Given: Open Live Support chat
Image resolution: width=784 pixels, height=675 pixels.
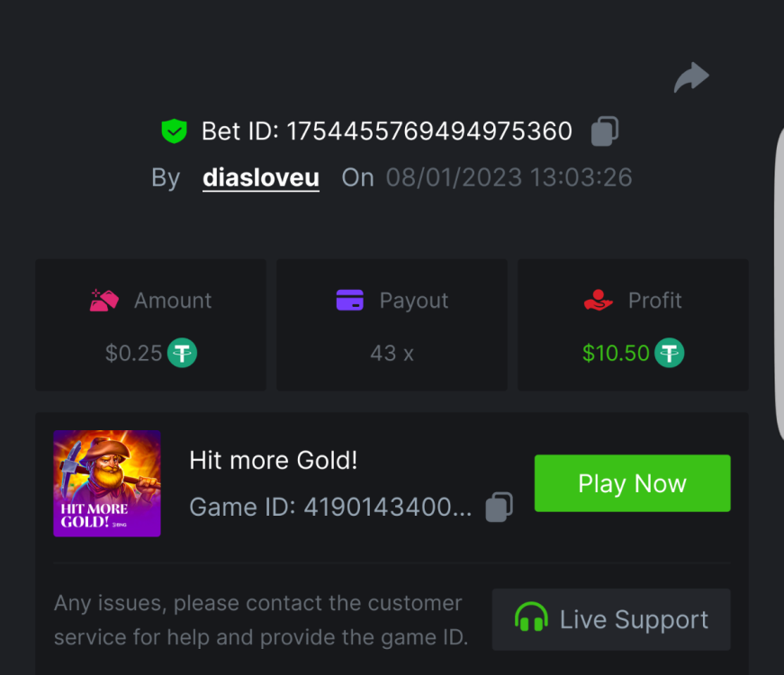Looking at the screenshot, I should [611, 619].
